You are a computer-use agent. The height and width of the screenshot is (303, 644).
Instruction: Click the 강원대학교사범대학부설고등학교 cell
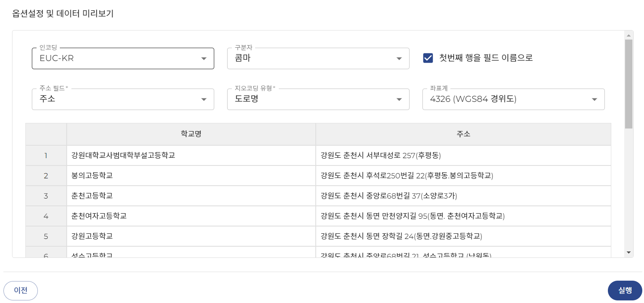click(x=191, y=156)
